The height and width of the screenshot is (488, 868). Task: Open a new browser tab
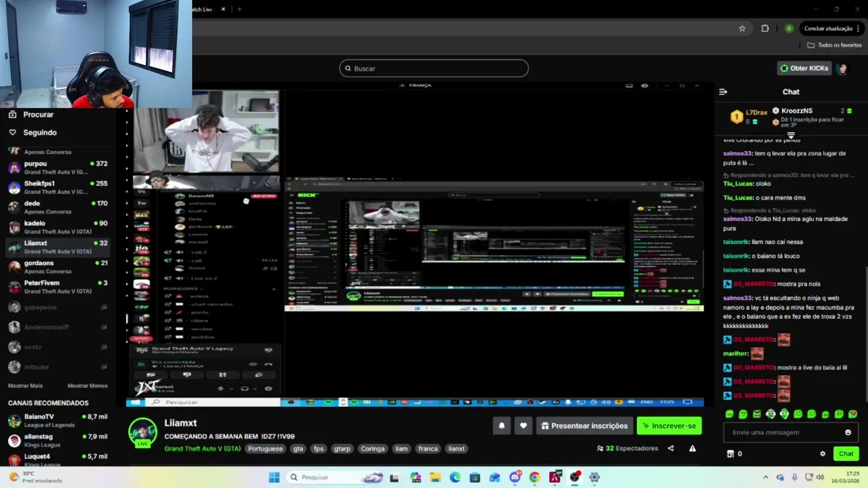(239, 9)
